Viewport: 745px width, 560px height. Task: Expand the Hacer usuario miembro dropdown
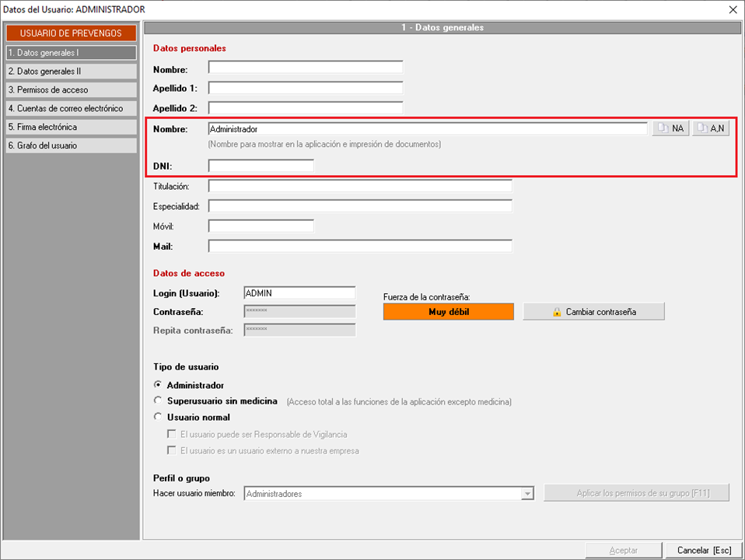pyautogui.click(x=528, y=494)
